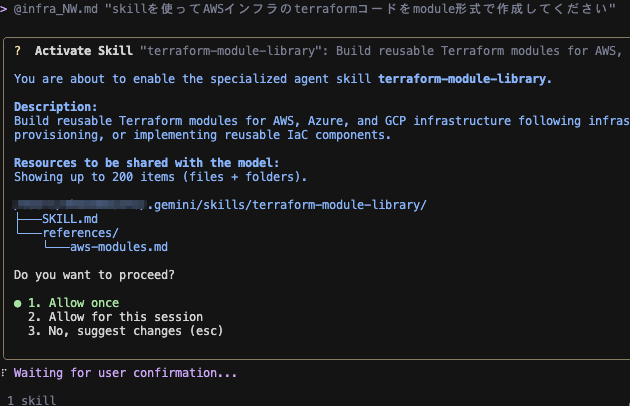Viewport: 630px width, 406px height.
Task: Select the green bullet beside Allow once
Action: point(17,303)
